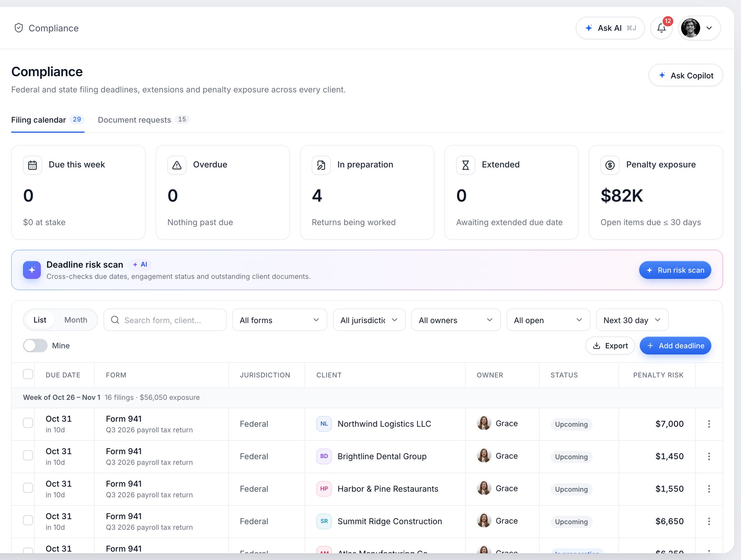This screenshot has width=741, height=560.
Task: Select the Brightline Dental Group row checkbox
Action: [28, 455]
